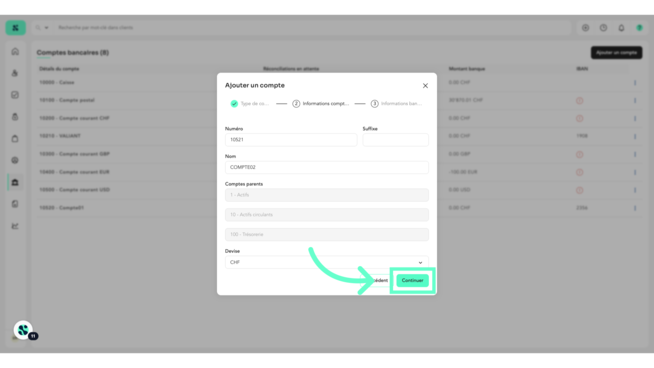This screenshot has width=654, height=368.
Task: Click the clock history icon in header
Action: coord(603,28)
